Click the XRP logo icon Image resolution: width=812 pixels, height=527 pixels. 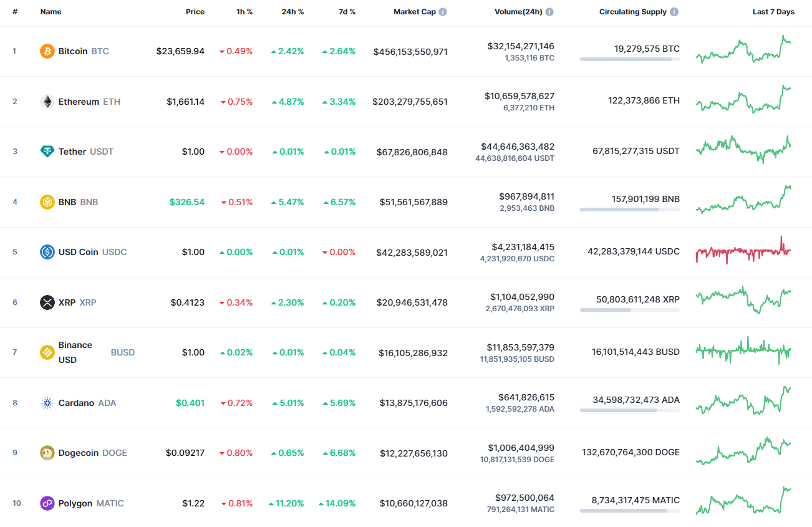tap(47, 302)
